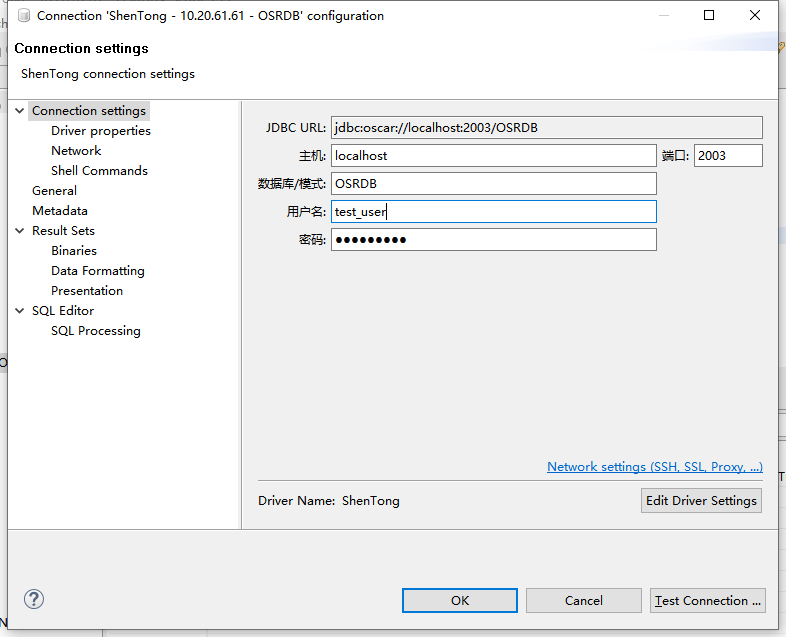This screenshot has width=786, height=637.
Task: Open Driver properties page
Action: click(101, 131)
